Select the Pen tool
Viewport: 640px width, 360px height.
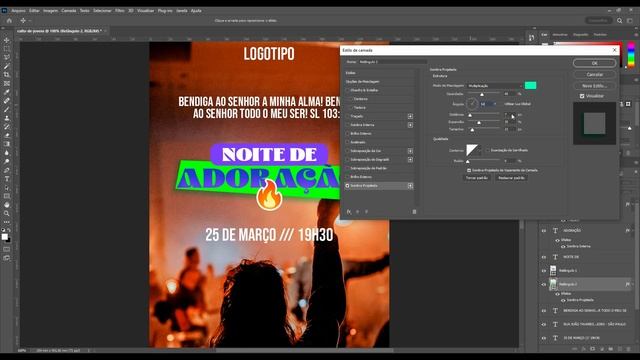click(7, 170)
